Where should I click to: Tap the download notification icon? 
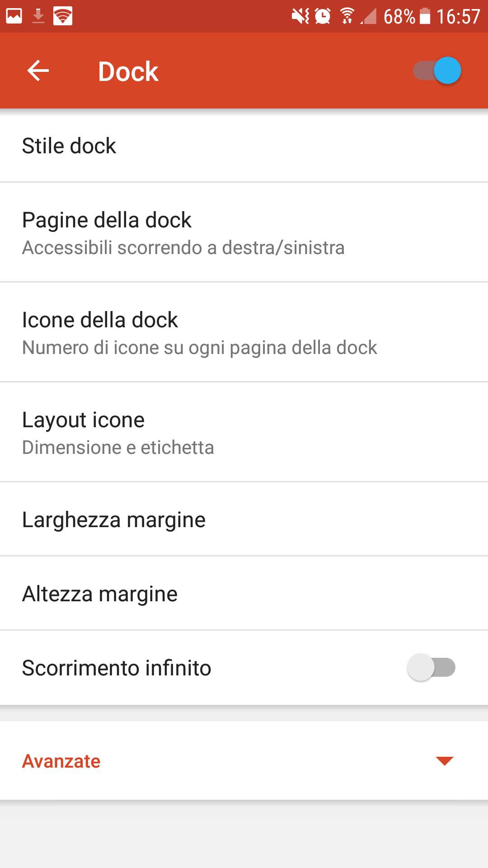click(38, 16)
